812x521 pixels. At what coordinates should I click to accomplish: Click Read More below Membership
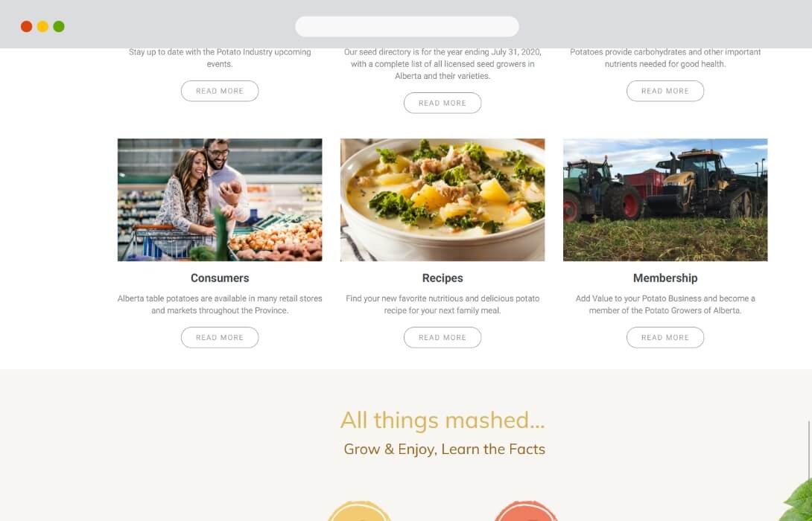pos(665,337)
